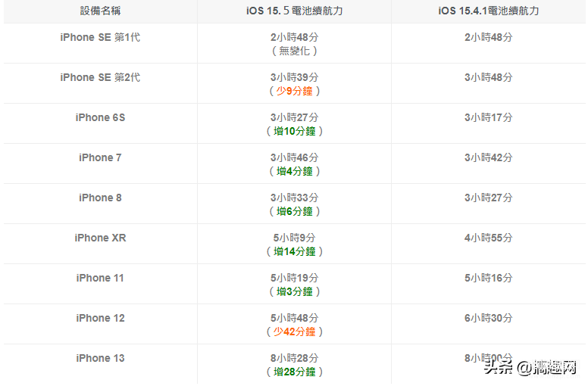Select the iPhone 12 device name
Screen dimensions: 588x386
click(100, 318)
